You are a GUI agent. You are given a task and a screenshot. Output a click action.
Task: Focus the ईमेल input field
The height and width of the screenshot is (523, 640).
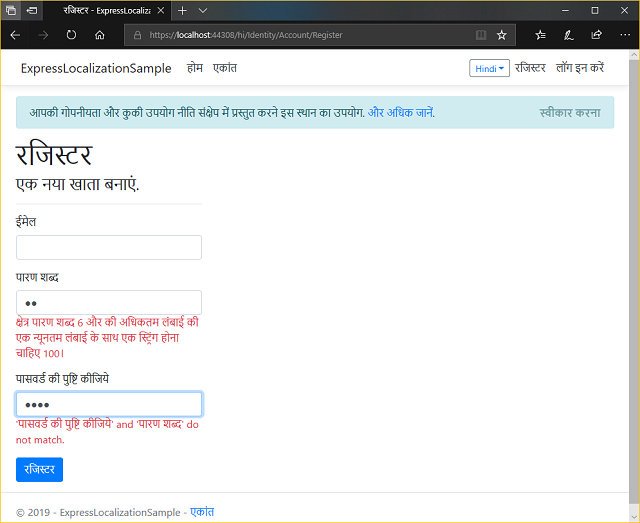[109, 247]
